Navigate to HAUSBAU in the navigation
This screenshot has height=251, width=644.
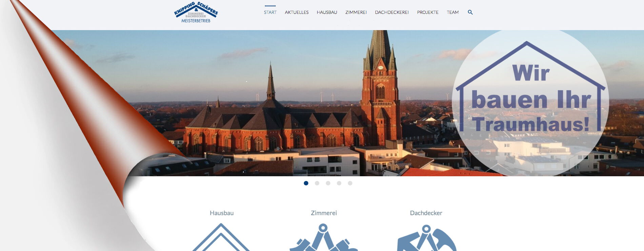327,13
